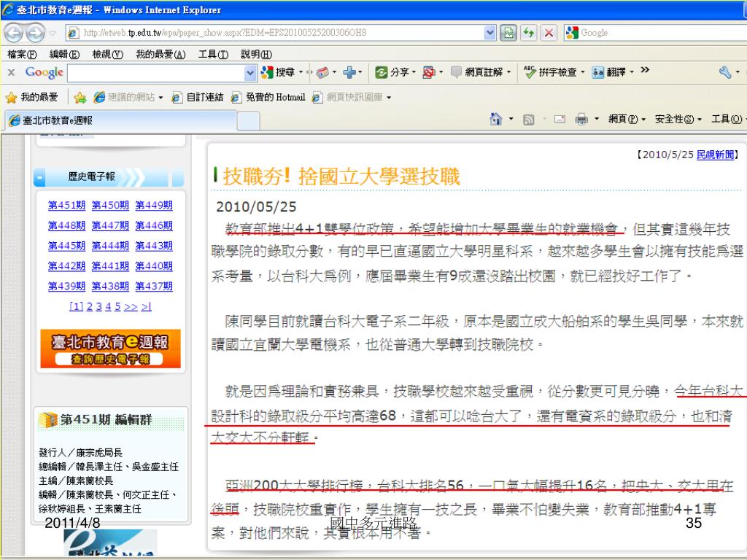Click the Read Mail envelope icon
This screenshot has height=560, width=747.
pyautogui.click(x=560, y=119)
